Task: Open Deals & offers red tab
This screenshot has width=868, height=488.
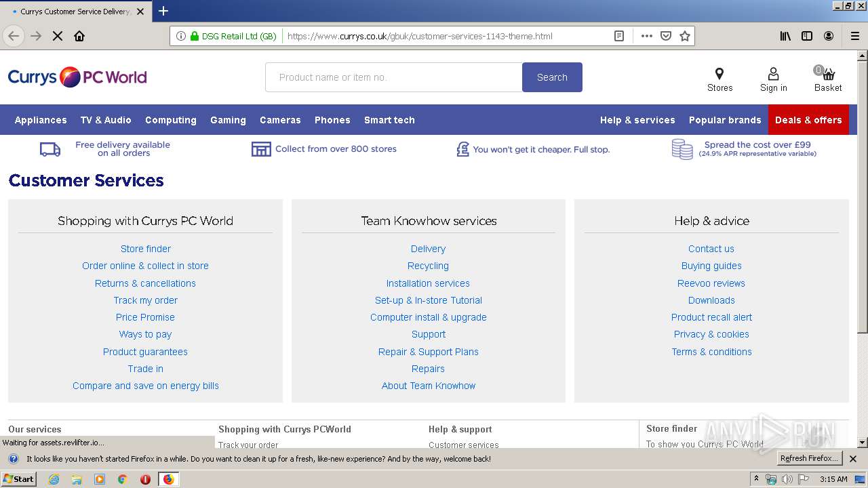Action: click(x=808, y=120)
